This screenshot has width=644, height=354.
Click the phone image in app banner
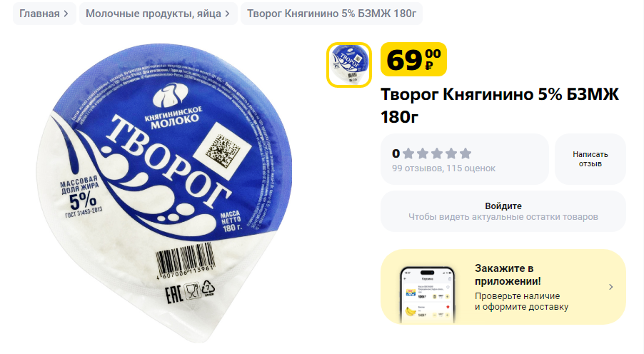428,295
